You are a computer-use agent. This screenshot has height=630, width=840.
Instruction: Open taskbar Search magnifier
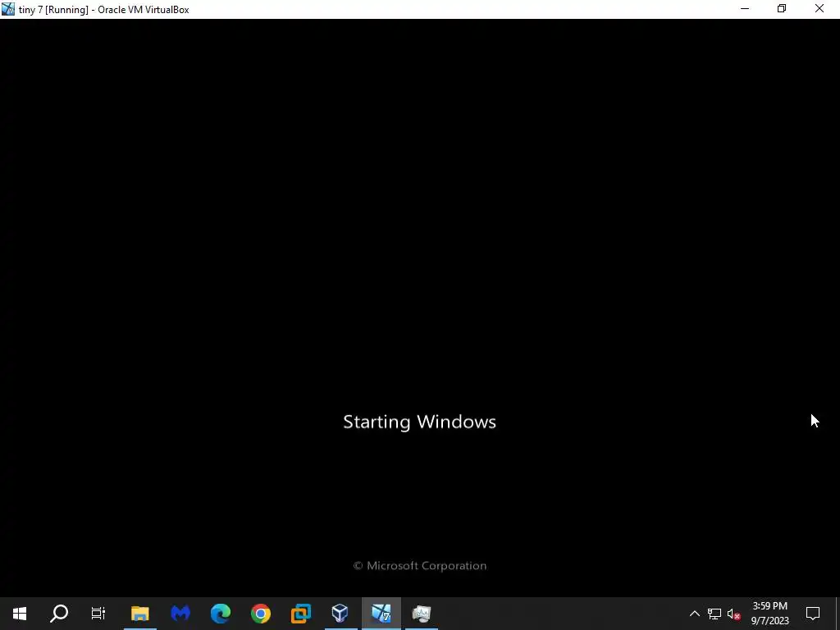tap(59, 614)
